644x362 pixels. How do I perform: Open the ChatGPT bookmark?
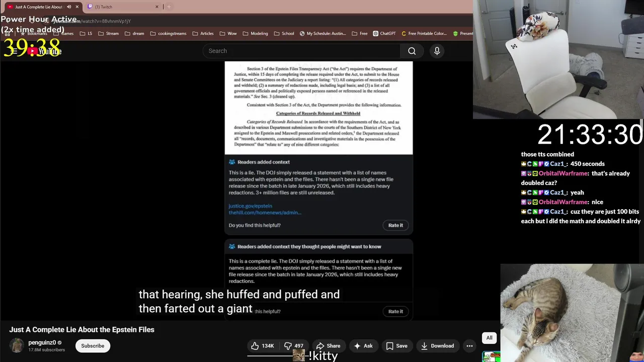point(384,34)
